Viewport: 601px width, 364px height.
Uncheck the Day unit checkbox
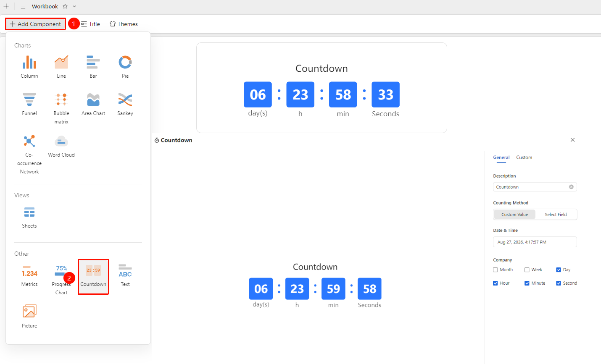[x=559, y=270]
